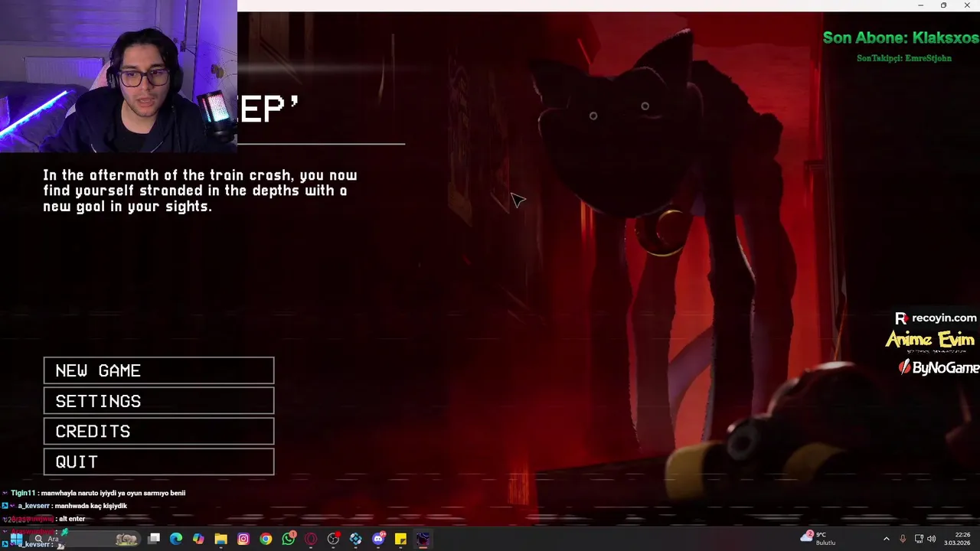Click the Anime Evim sponsor logo
Image resolution: width=980 pixels, height=551 pixels.
(x=930, y=341)
